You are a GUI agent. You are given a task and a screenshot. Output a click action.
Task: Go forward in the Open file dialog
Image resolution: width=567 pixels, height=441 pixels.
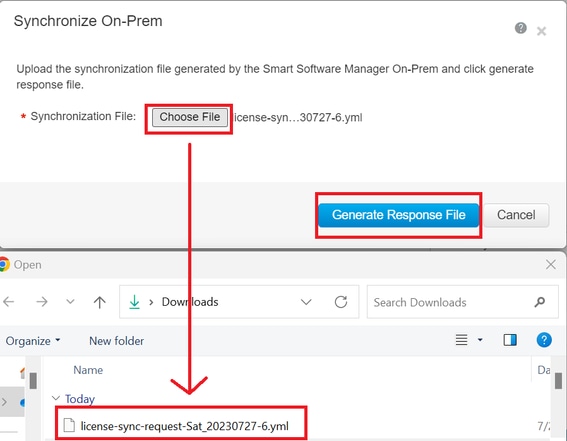[x=42, y=301]
